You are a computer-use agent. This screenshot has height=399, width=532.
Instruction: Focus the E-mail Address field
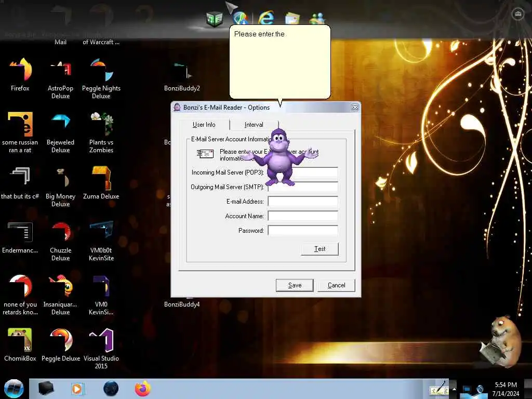(303, 201)
